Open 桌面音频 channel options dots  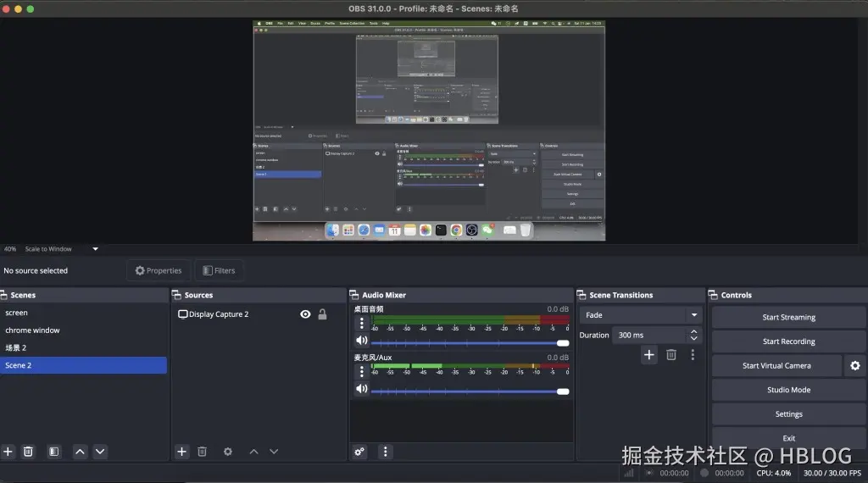[x=361, y=323]
